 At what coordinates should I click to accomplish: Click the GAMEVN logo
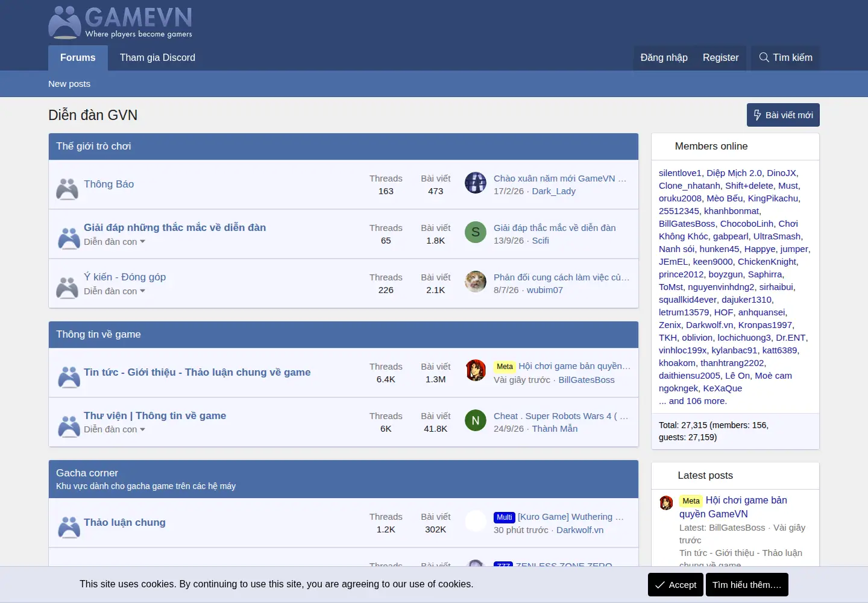tap(121, 22)
